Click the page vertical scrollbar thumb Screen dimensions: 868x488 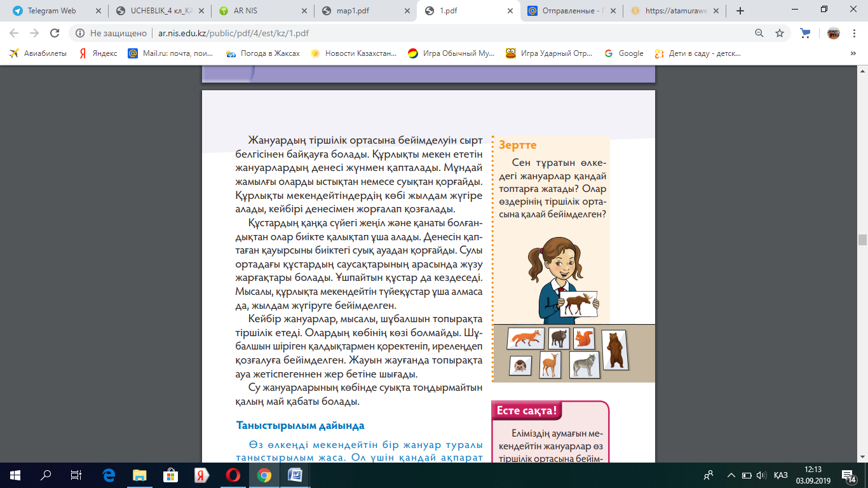click(x=862, y=240)
